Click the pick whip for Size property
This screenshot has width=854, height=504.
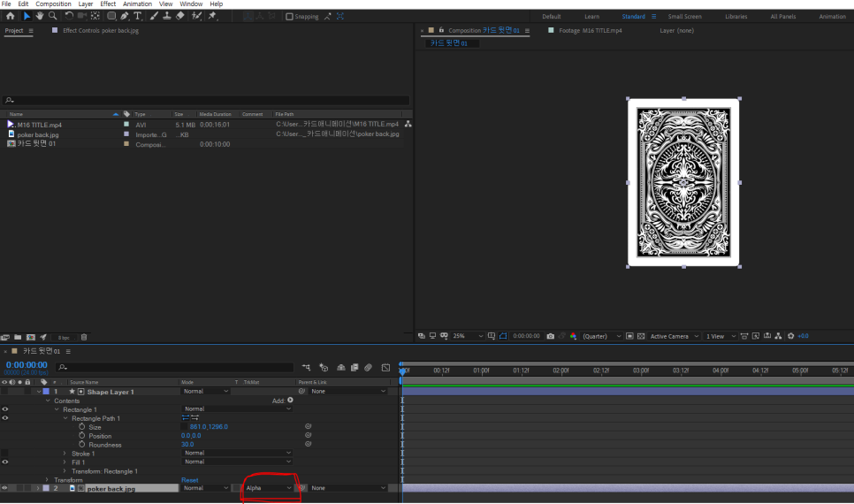[308, 426]
